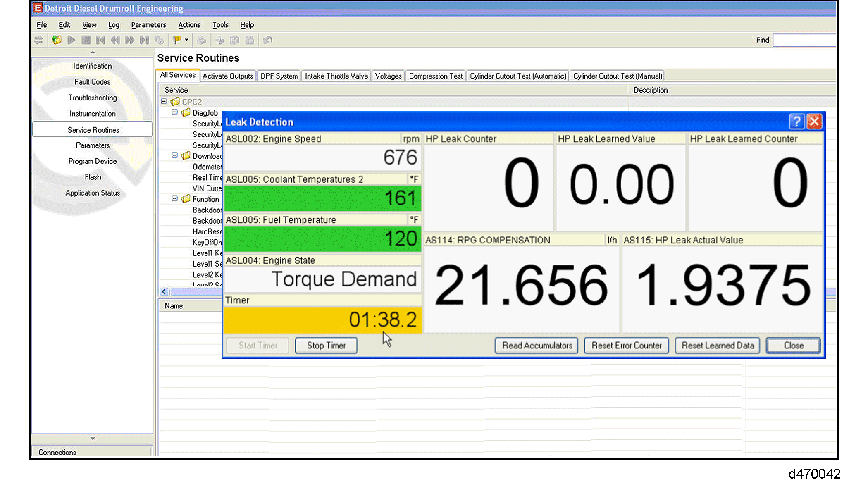Click the open log file icon
The width and height of the screenshot is (868, 496).
[x=57, y=40]
